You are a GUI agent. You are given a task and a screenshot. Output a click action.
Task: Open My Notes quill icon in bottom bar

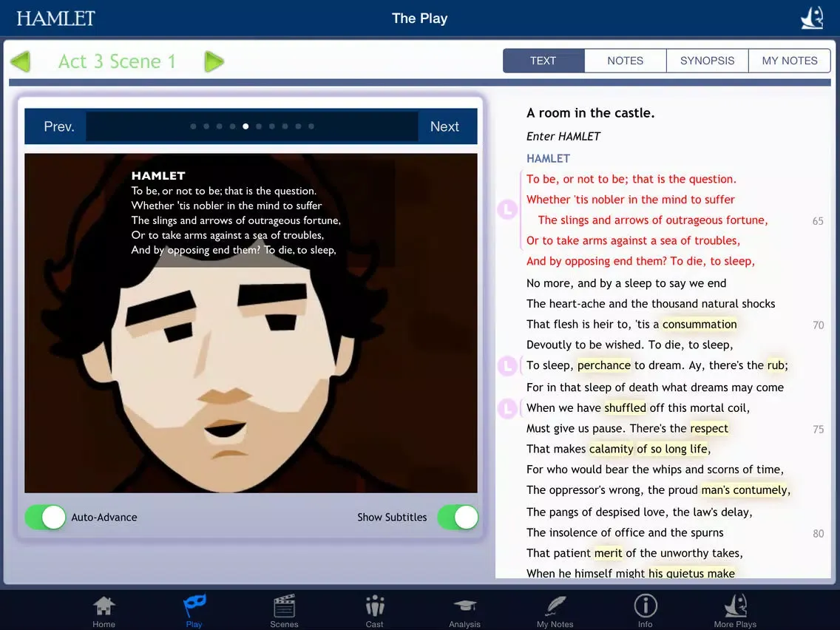click(x=555, y=612)
